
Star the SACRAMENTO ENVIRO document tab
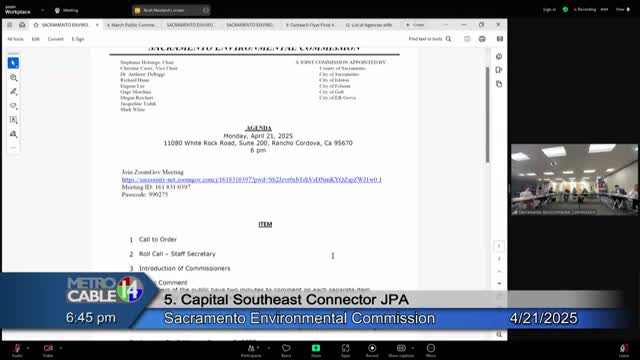tap(36, 25)
